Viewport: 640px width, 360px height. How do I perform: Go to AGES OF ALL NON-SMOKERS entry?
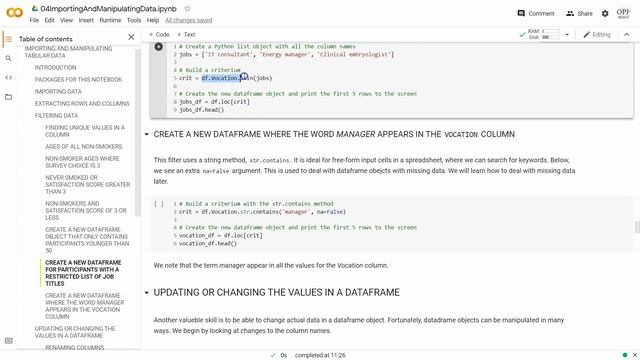[x=84, y=147]
